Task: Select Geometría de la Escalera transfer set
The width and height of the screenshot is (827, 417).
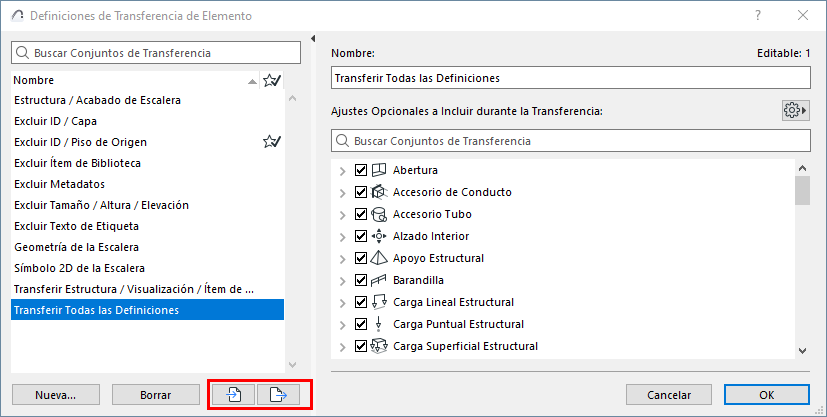Action: [76, 247]
